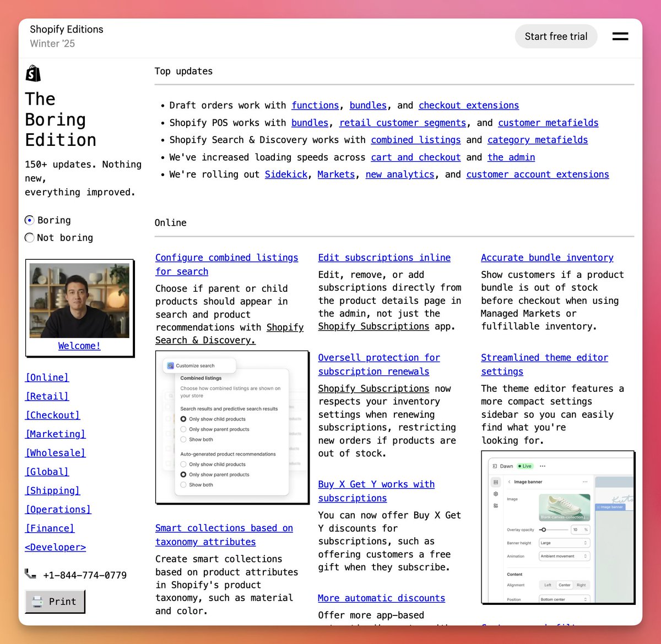The height and width of the screenshot is (644, 661).
Task: Open the Sidekick link
Action: pos(286,174)
